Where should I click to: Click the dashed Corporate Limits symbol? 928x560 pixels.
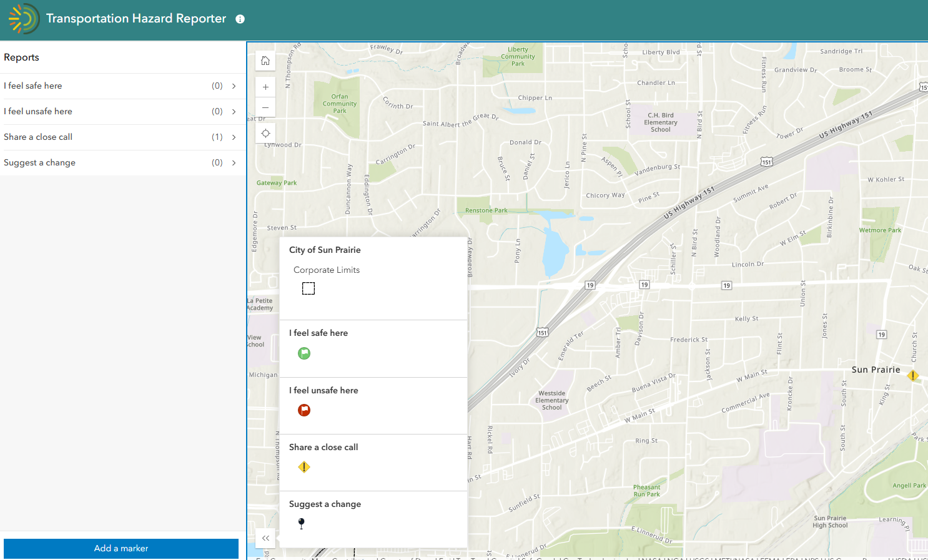coord(309,288)
